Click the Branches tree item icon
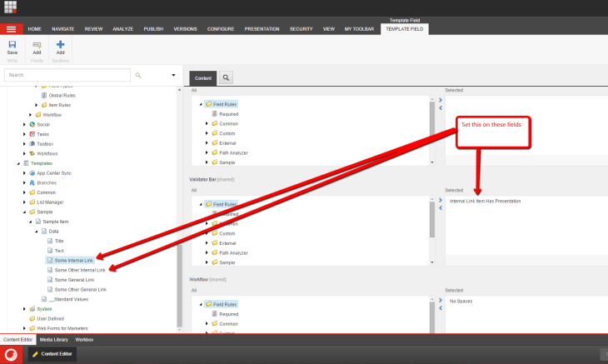Screen dimensions: 608x364 pyautogui.click(x=32, y=183)
